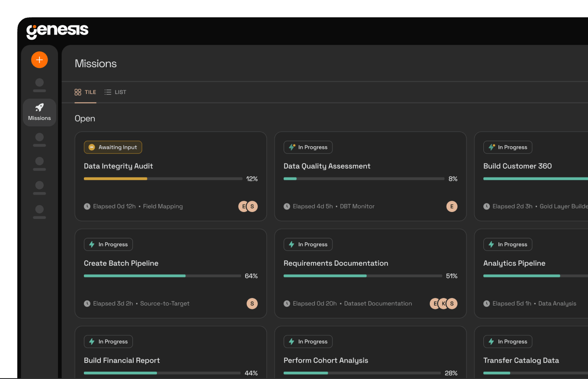Click In Progress badge on Build Financial Report

pyautogui.click(x=108, y=342)
